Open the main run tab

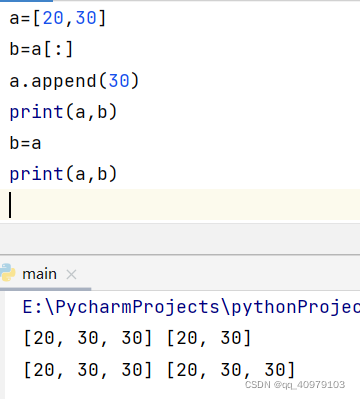[x=39, y=274]
